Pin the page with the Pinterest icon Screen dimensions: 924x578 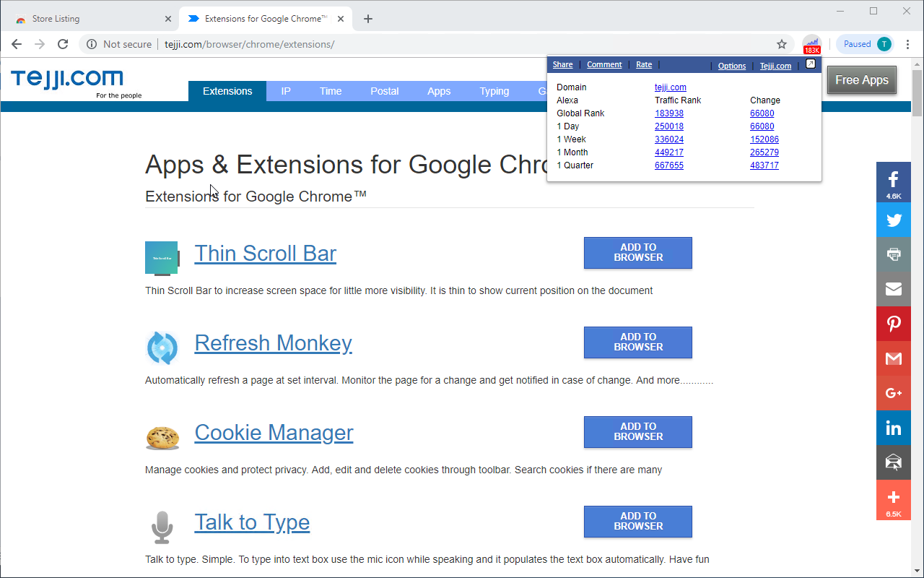tap(894, 324)
